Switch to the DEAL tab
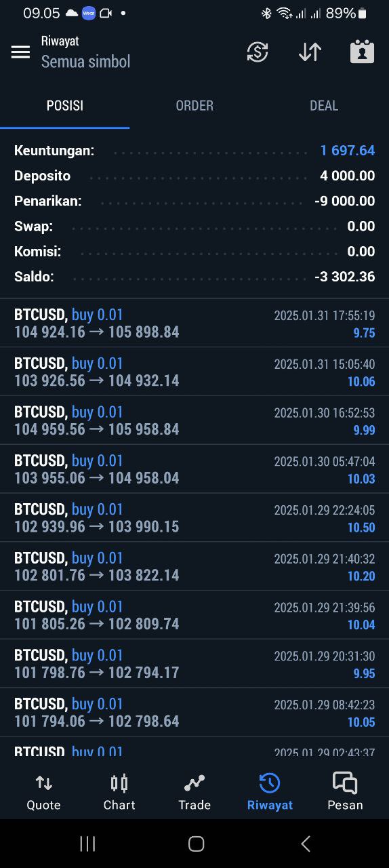 (x=324, y=106)
